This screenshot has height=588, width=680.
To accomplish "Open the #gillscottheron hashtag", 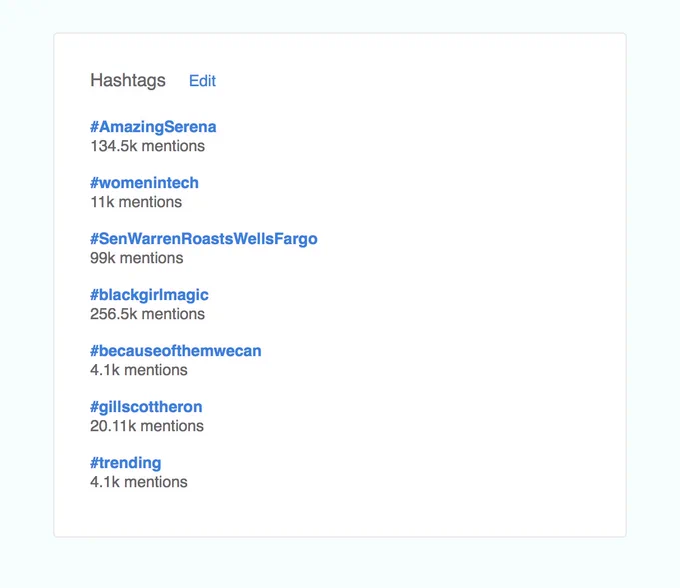I will click(146, 407).
